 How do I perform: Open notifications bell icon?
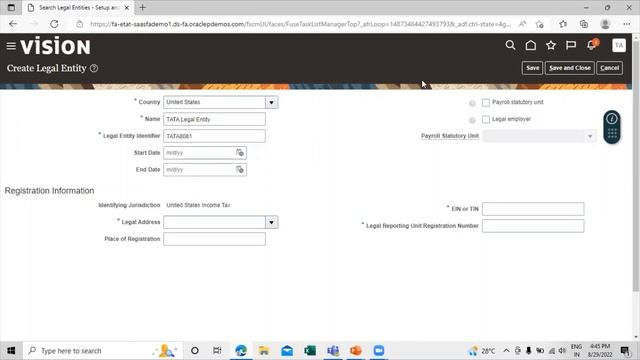pos(592,45)
